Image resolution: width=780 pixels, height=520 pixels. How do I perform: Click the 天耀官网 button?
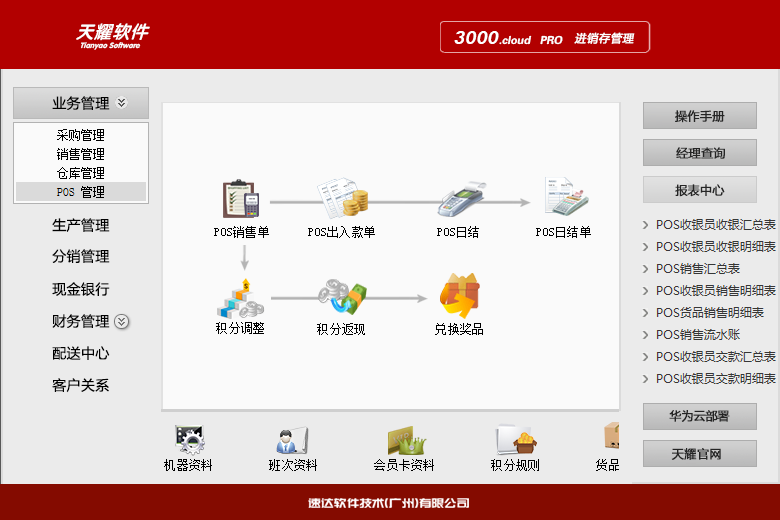(699, 453)
